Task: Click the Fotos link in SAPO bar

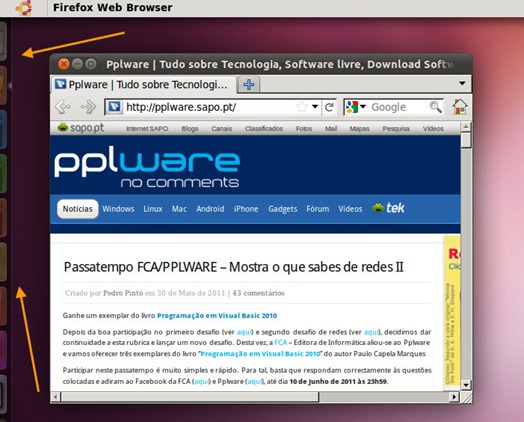Action: (304, 129)
